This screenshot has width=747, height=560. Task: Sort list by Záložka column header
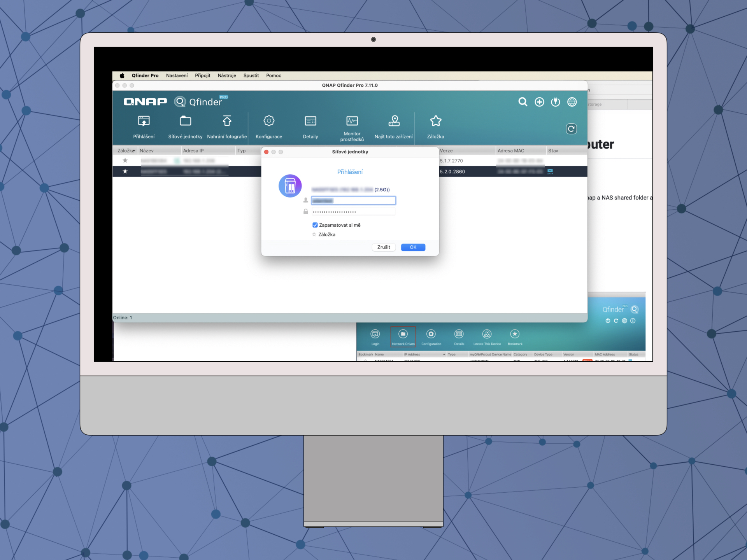[x=125, y=151]
